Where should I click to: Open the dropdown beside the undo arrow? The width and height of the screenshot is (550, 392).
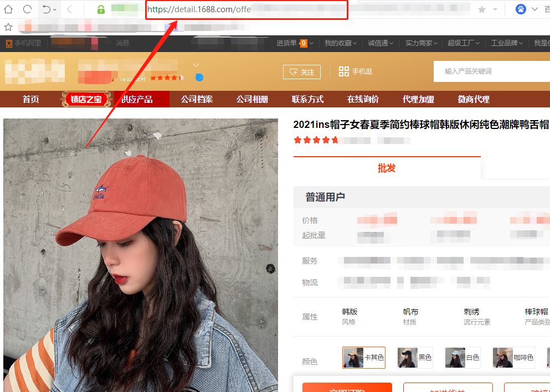(x=55, y=10)
